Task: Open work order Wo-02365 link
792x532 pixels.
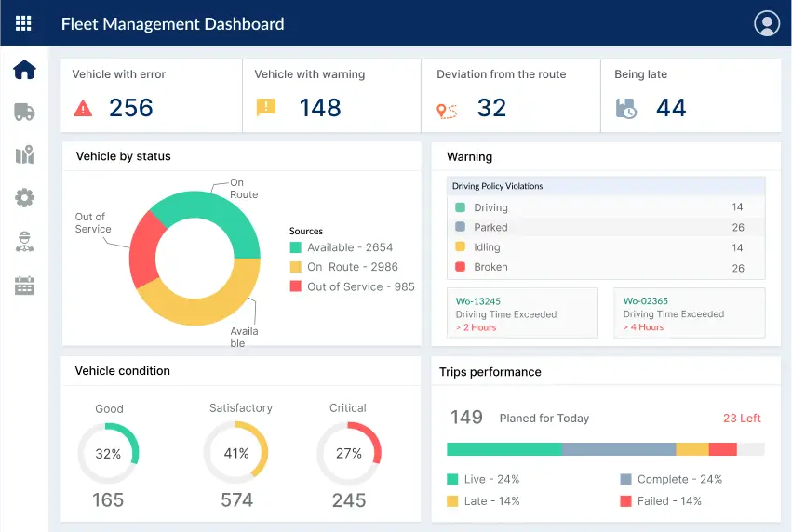Action: point(646,301)
